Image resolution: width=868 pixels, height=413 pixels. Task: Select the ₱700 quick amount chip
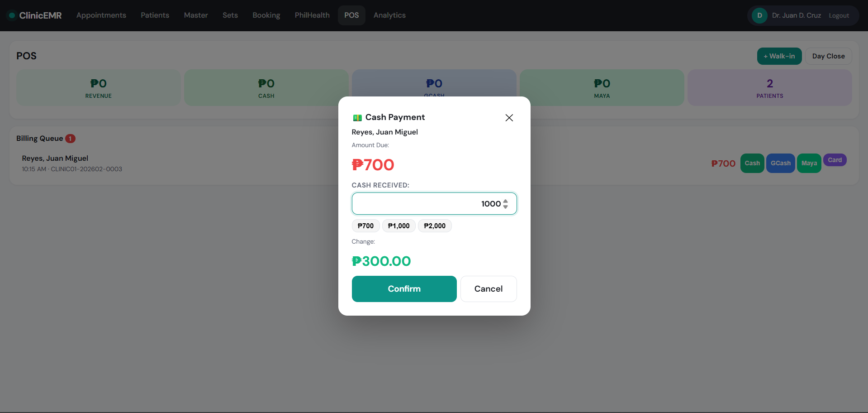(365, 226)
